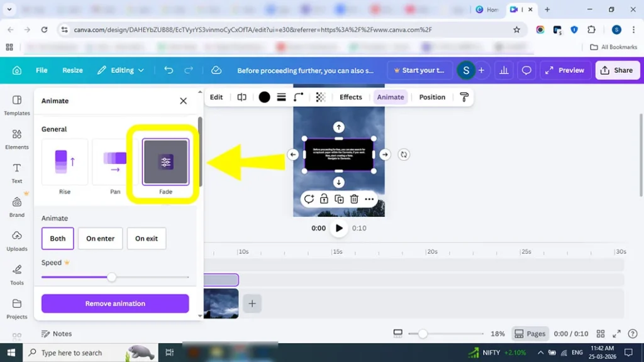Screen dimensions: 644x362
Task: Click the transparency checkerboard icon in toolbar
Action: click(319, 97)
